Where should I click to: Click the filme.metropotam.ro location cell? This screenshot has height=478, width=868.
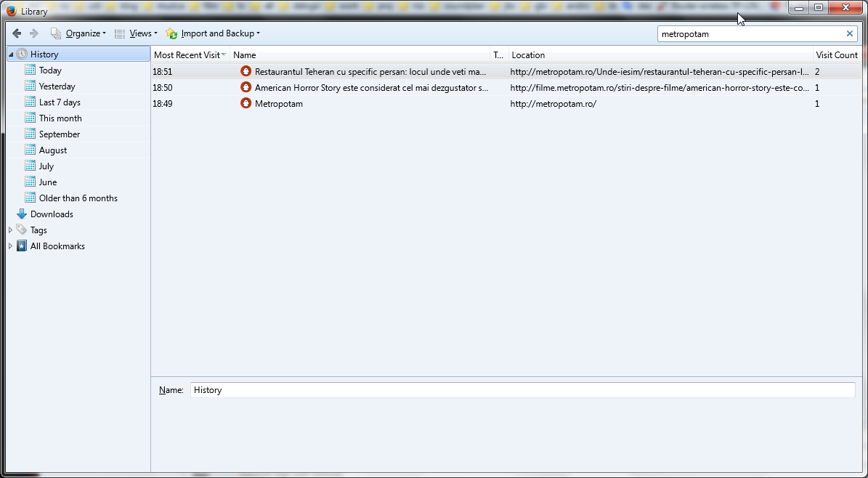(x=660, y=87)
